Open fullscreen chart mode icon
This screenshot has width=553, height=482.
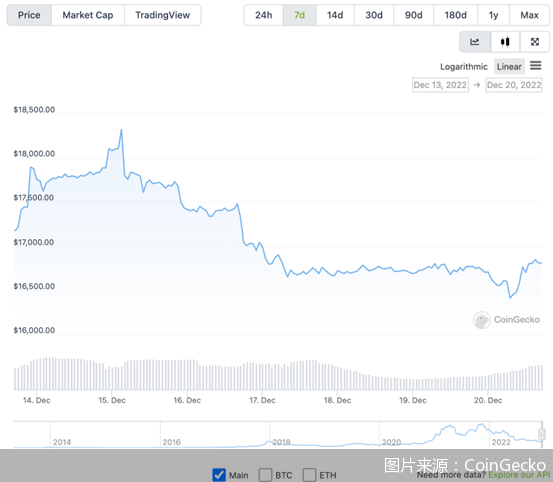[535, 42]
